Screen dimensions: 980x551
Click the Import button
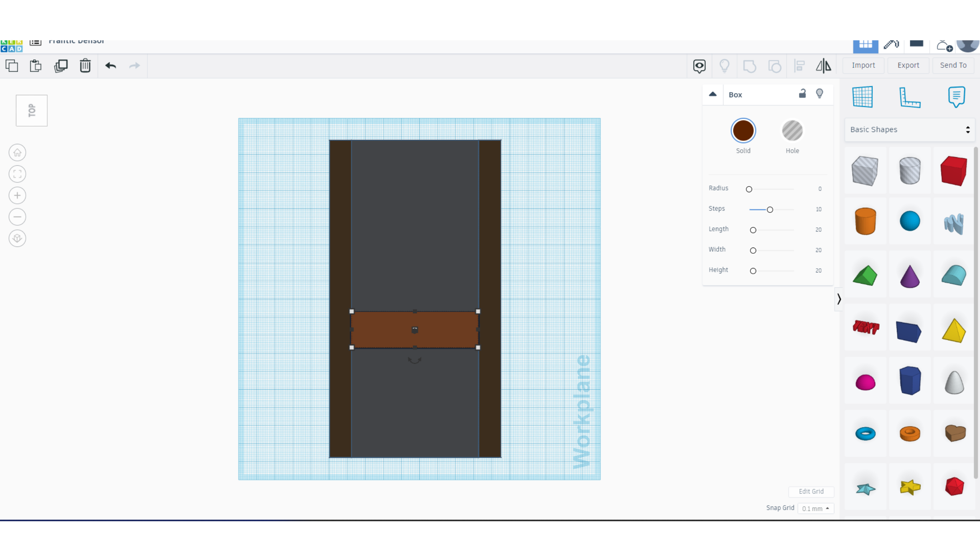863,65
